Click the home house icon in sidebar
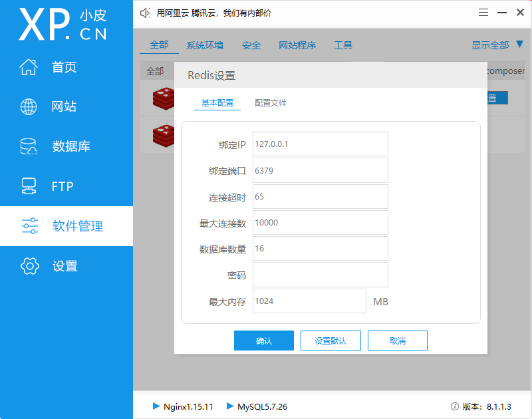 coord(29,67)
